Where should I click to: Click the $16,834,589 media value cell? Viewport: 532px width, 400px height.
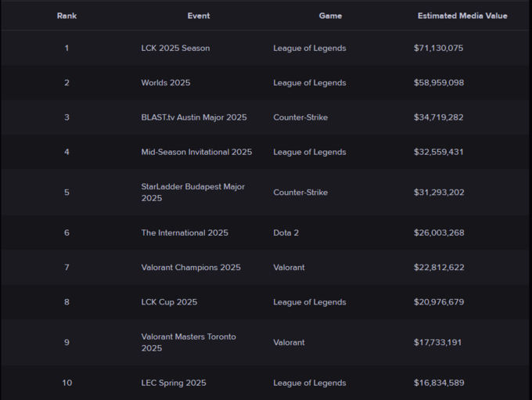438,384
